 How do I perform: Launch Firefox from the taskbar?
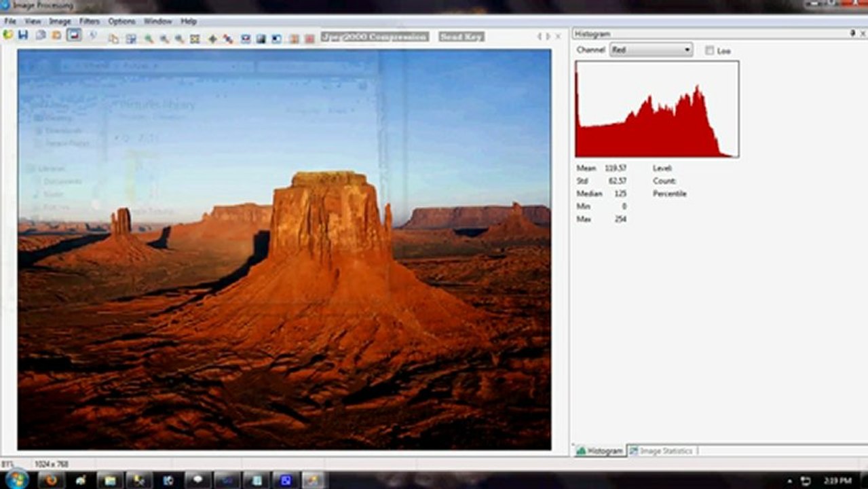coord(51,480)
